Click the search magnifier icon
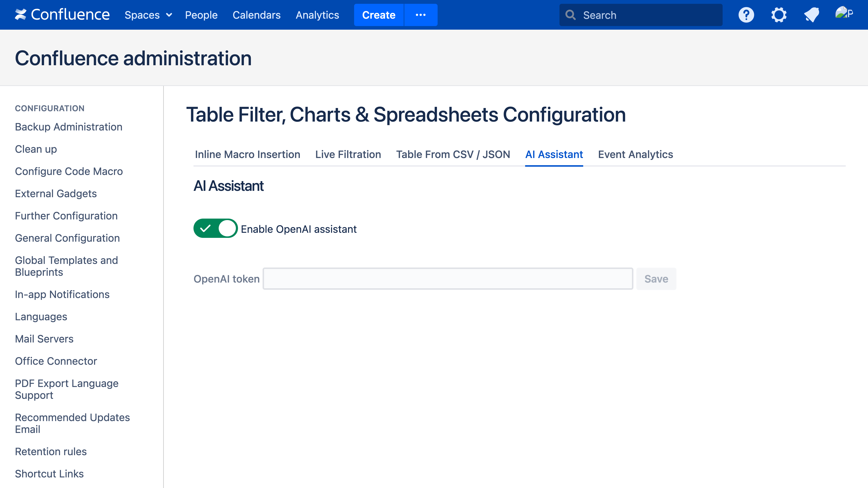868x488 pixels. coord(570,15)
